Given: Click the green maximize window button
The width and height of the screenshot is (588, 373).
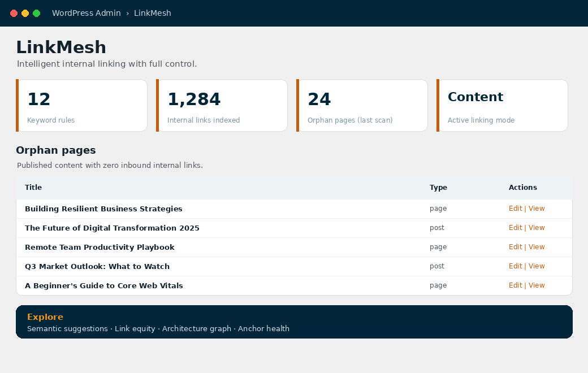Looking at the screenshot, I should (x=36, y=14).
